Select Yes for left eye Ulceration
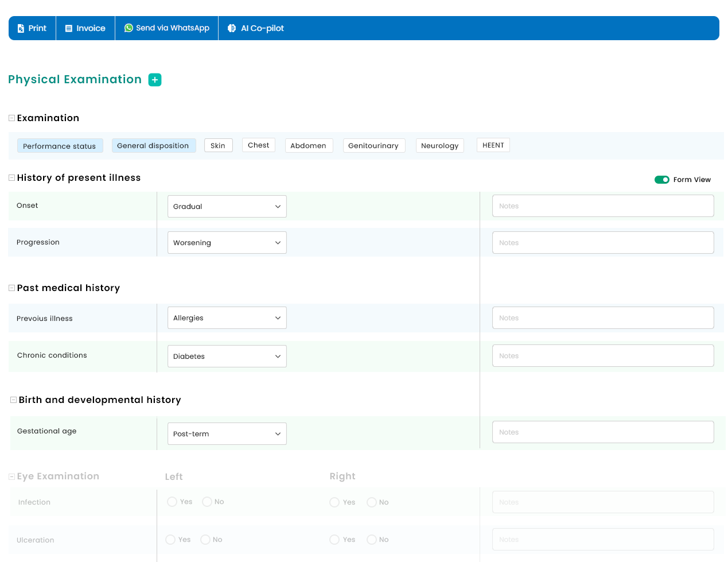 coord(170,540)
